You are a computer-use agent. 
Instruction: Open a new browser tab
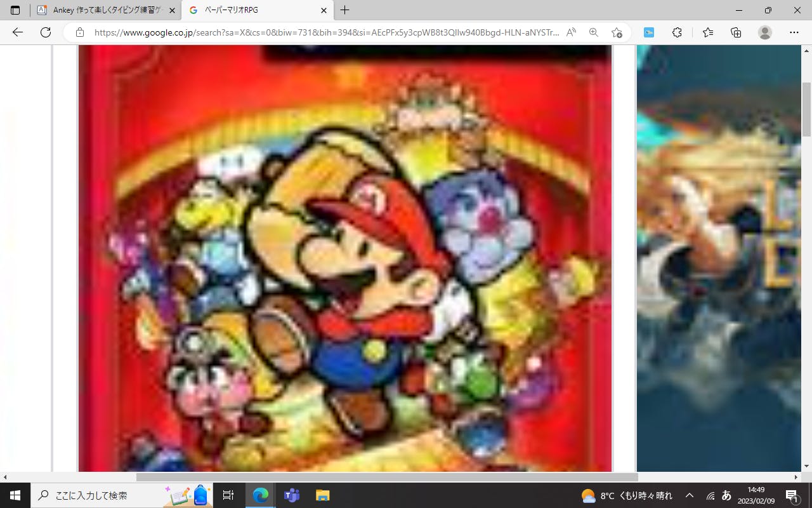pos(344,10)
